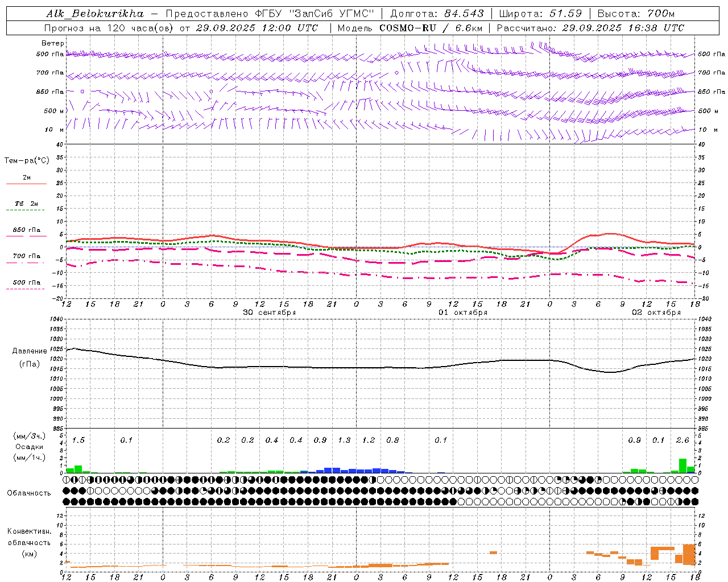Click the date label 01 октября
Screen dimensions: 728x582
pos(463,313)
